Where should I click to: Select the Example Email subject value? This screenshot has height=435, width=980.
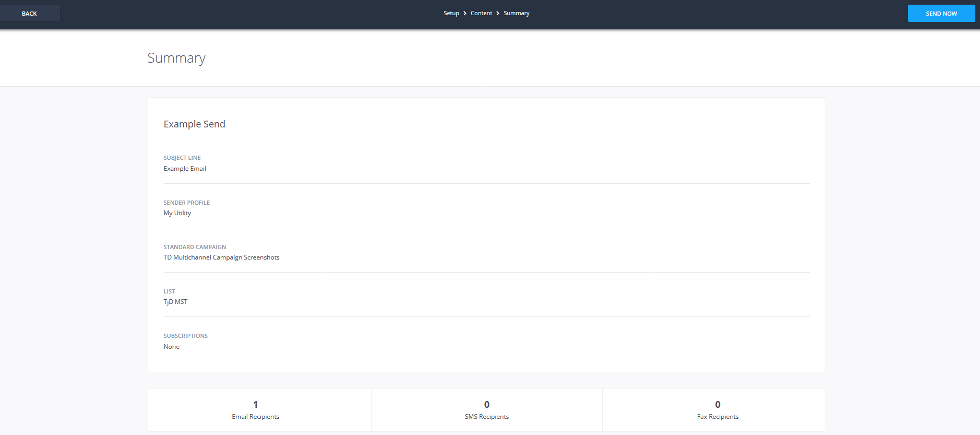coord(185,169)
